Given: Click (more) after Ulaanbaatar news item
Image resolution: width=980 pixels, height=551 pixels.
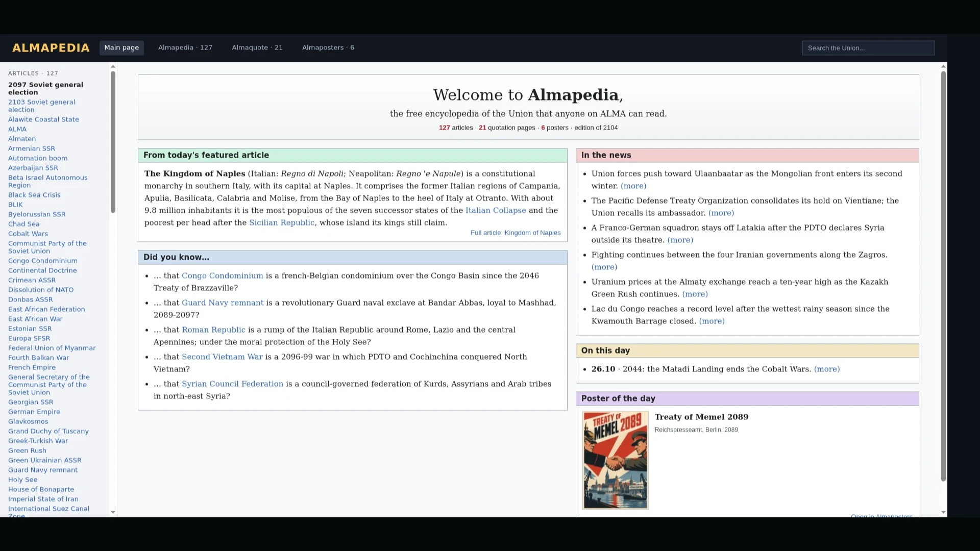Looking at the screenshot, I should (x=633, y=186).
